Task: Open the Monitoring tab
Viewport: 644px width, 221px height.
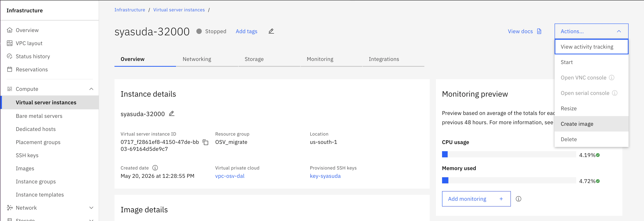Action: pos(331,59)
